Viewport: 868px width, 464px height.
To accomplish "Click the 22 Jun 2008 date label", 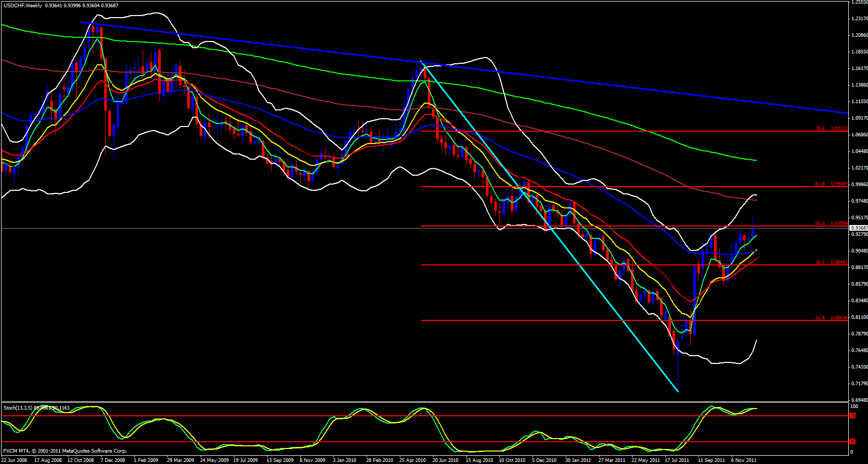I will 15,460.
